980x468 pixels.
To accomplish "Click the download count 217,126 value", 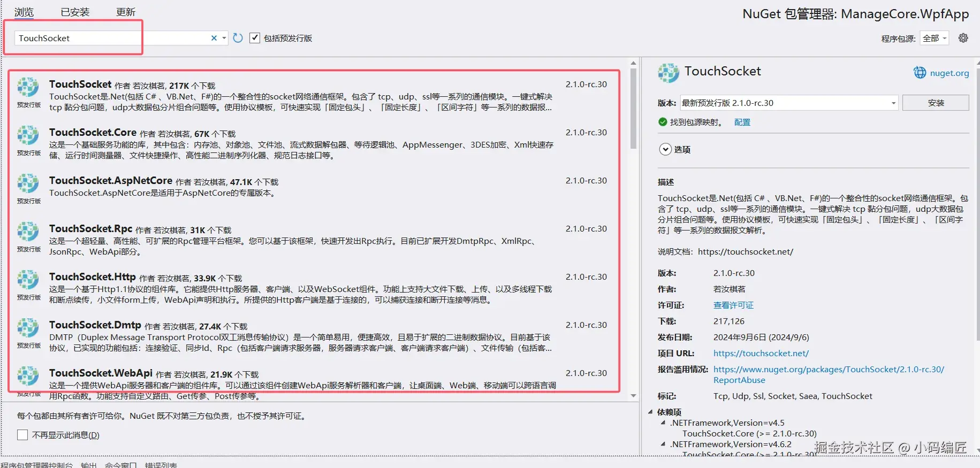I will (x=729, y=321).
